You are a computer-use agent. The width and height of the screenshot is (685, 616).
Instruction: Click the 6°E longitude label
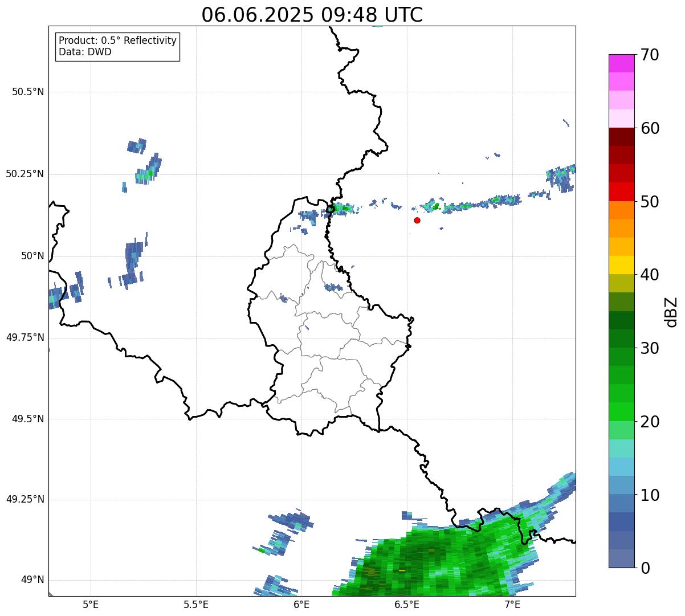point(301,605)
